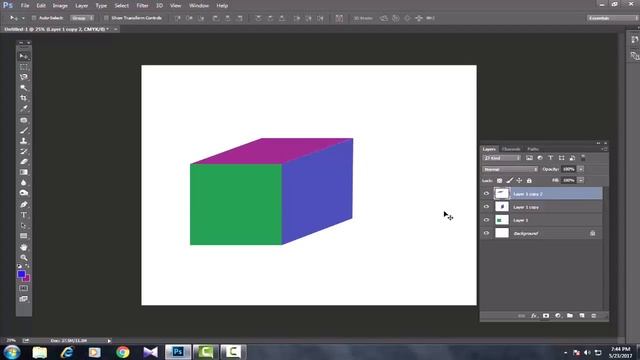640x360 pixels.
Task: Open the layer filter Kind dropdown
Action: [x=502, y=158]
